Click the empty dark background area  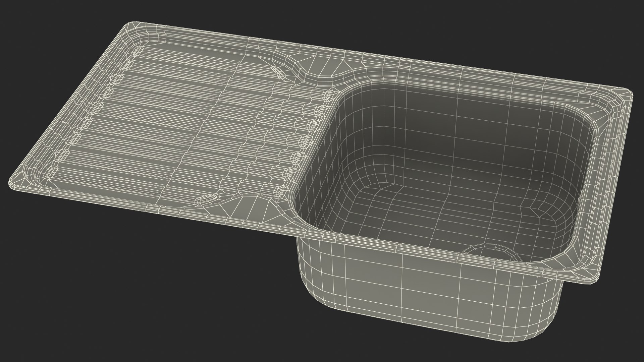101,285
